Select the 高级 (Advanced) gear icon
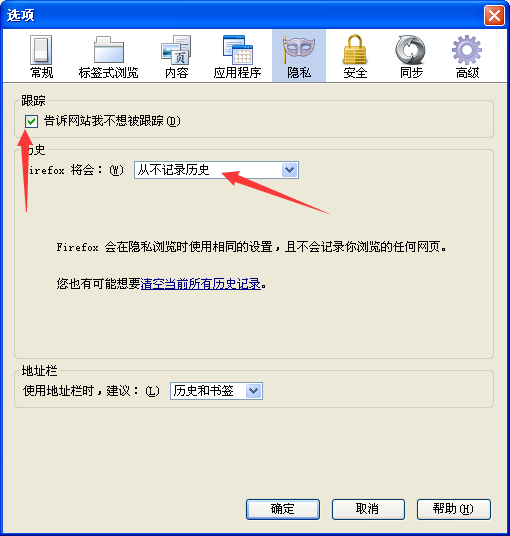Image resolution: width=510 pixels, height=536 pixels. point(467,50)
